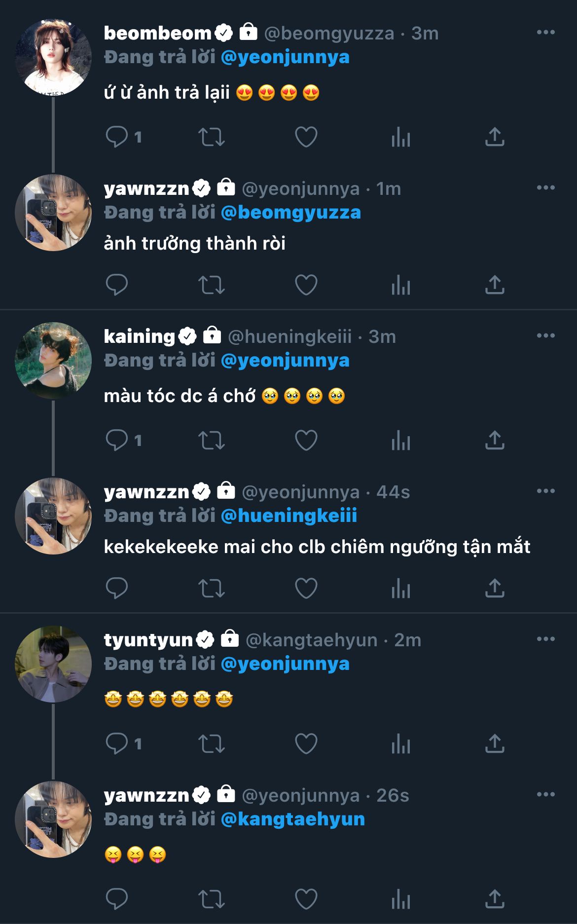This screenshot has width=577, height=924.
Task: Open replies on beombeom's tweet
Action: 117,137
